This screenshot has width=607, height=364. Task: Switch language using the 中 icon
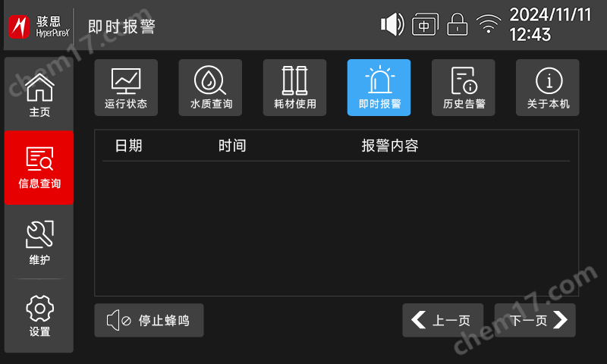425,24
